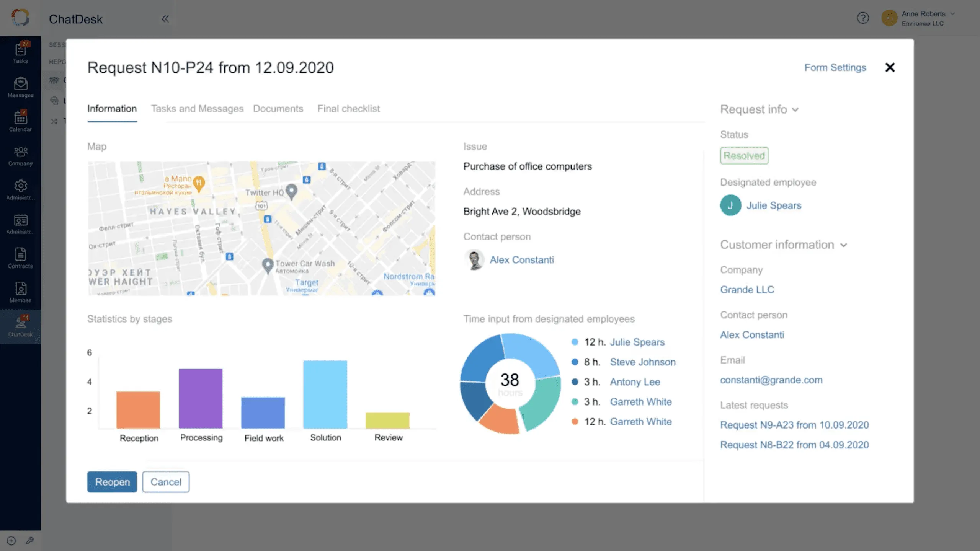Click the wrench icon at bottom left

click(30, 540)
